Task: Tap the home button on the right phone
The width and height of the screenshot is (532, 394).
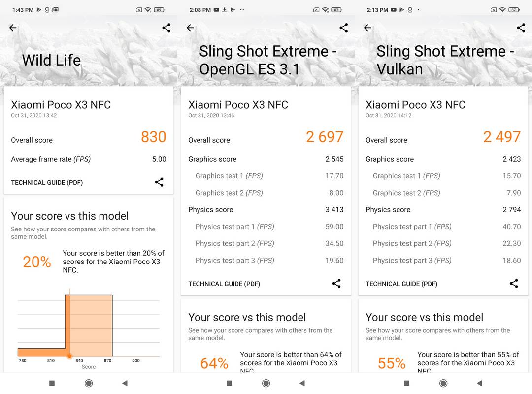Action: pos(443,383)
